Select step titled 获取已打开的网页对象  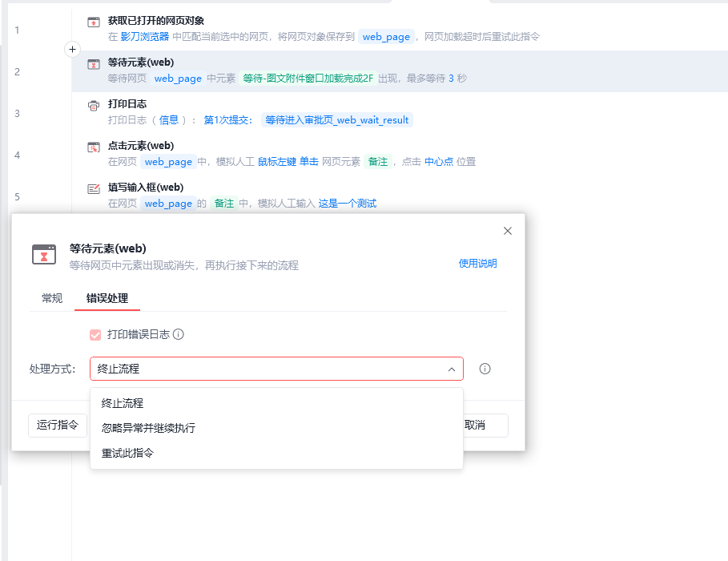(x=156, y=21)
